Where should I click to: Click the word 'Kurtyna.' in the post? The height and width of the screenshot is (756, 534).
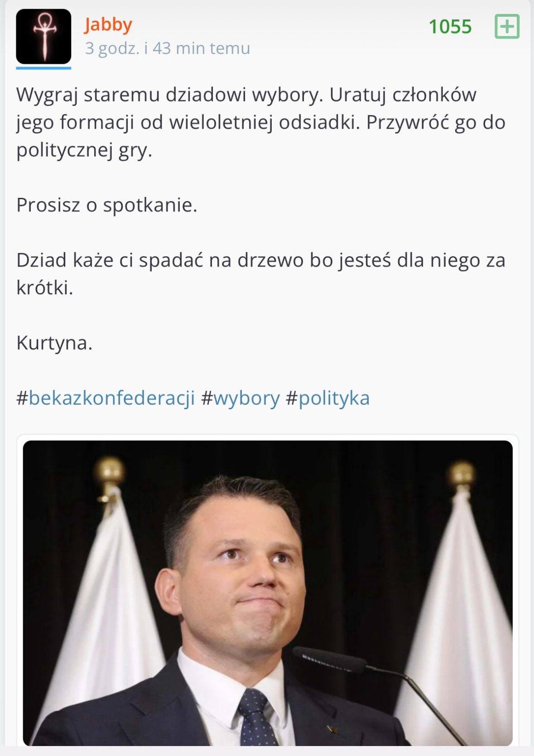(54, 343)
